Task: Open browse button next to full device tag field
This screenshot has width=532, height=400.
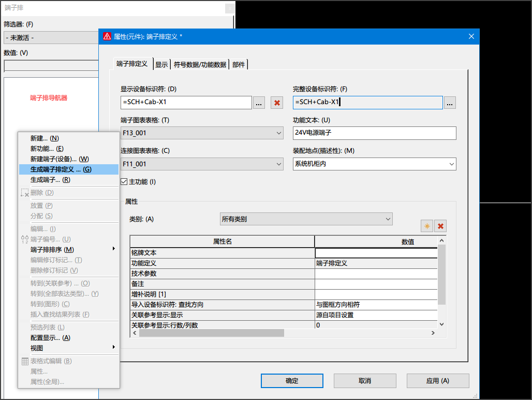Action: [x=450, y=103]
